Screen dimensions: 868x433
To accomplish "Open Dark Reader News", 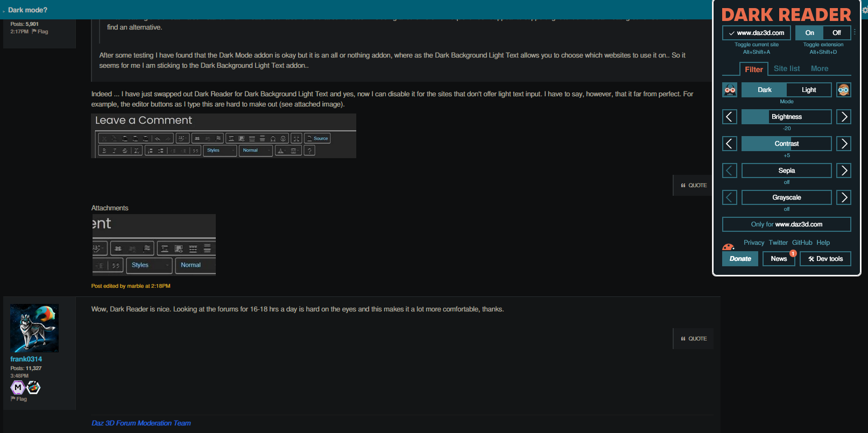I will [x=779, y=259].
